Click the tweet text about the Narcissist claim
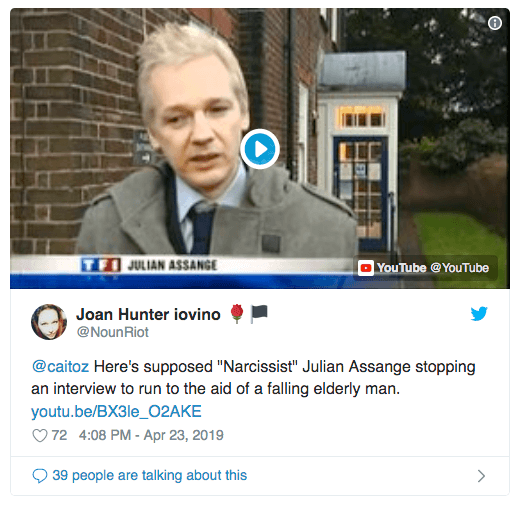Viewport: 523px width, 506px height. tap(253, 378)
